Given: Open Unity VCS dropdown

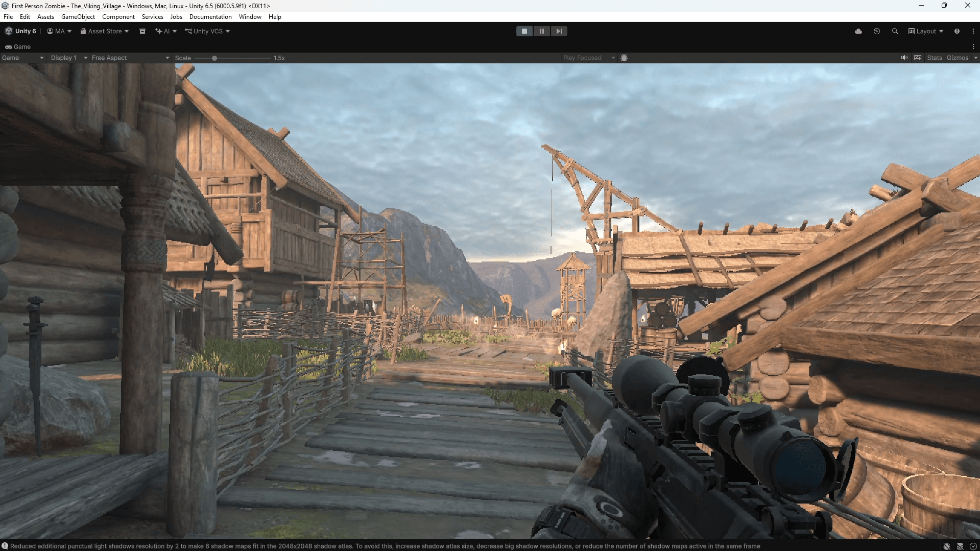Looking at the screenshot, I should [207, 31].
